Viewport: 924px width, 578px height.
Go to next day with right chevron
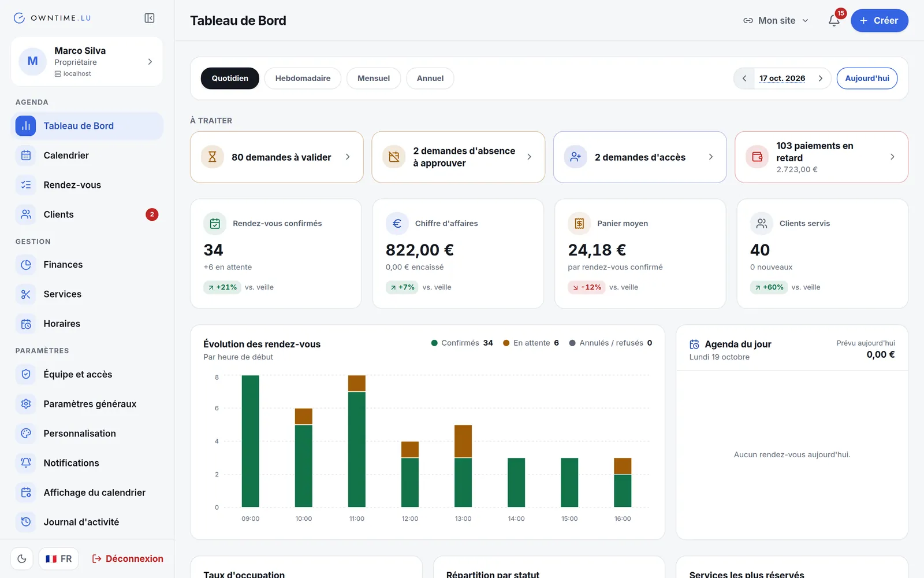(820, 79)
